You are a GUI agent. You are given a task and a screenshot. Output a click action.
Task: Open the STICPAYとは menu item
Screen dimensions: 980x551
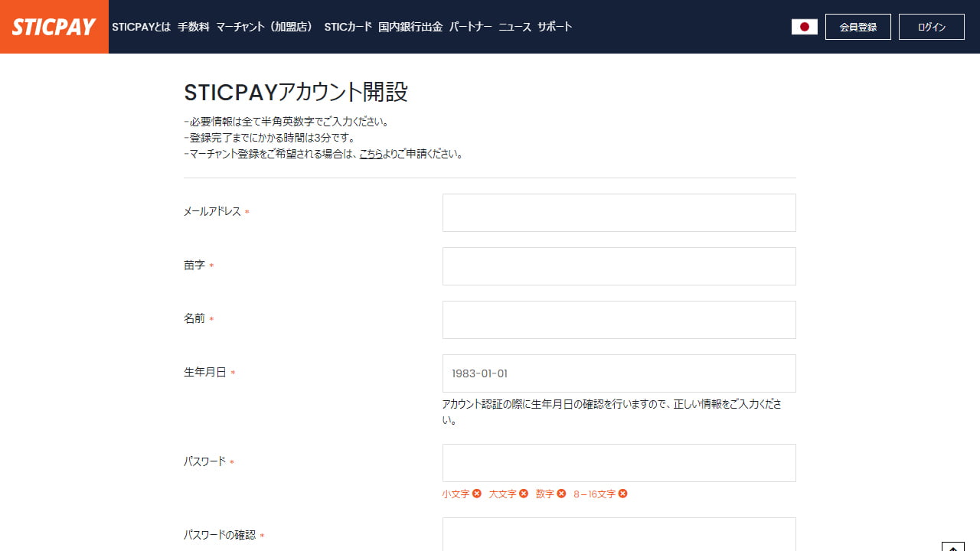(x=141, y=27)
